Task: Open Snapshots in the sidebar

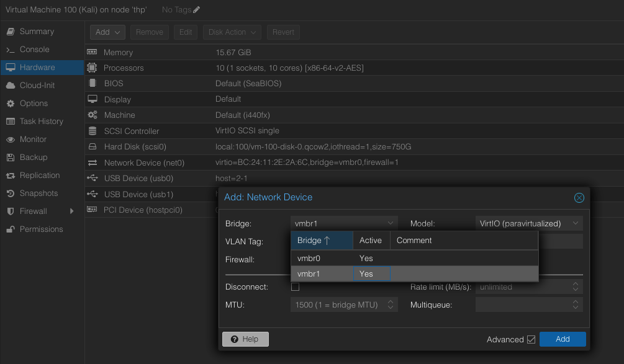Action: (38, 193)
